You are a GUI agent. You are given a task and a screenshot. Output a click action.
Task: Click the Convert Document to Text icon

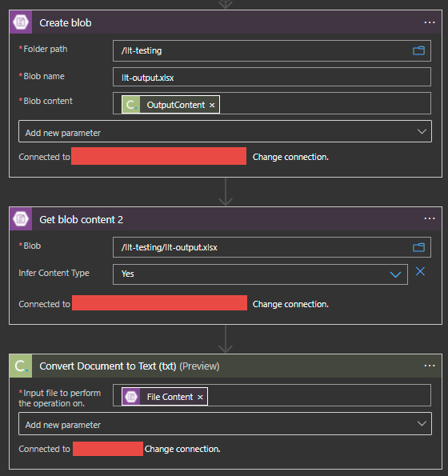click(21, 366)
